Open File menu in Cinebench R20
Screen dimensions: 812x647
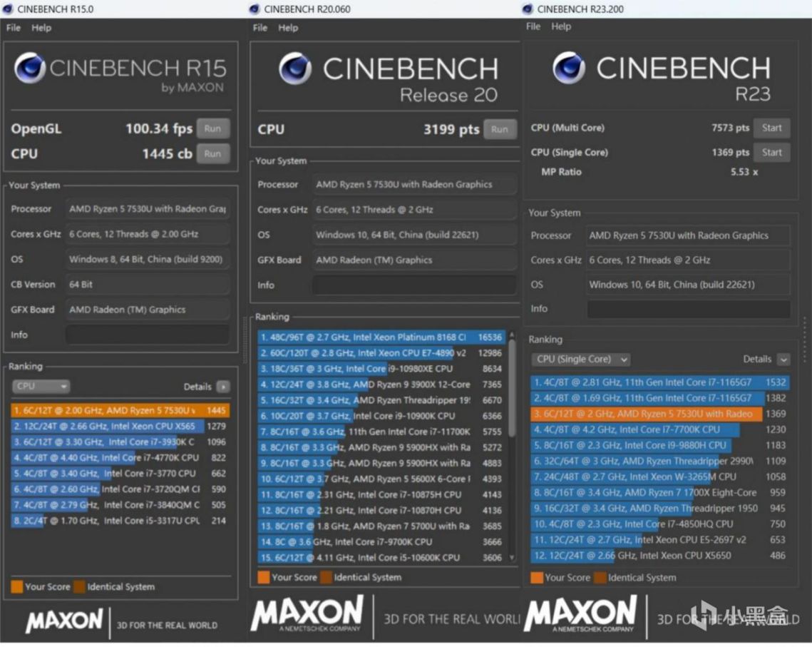(260, 27)
